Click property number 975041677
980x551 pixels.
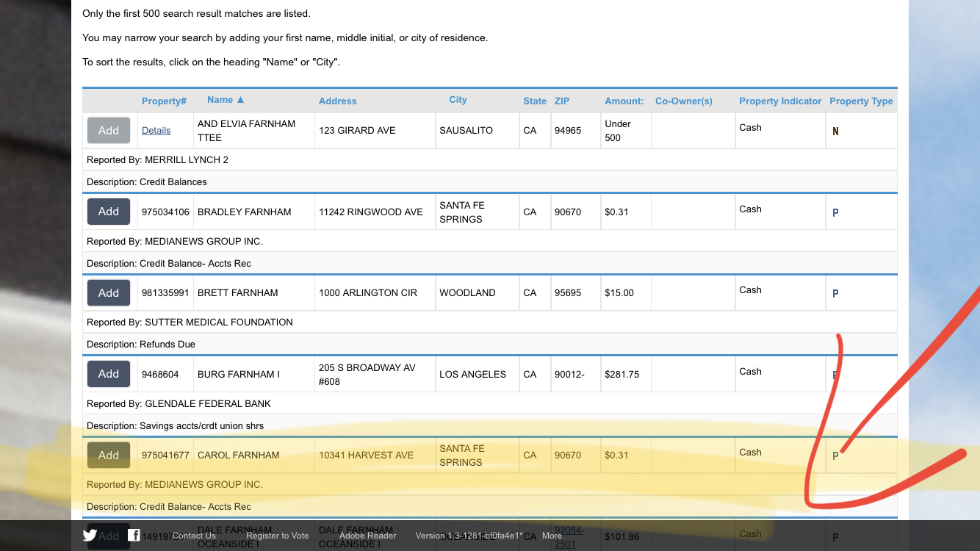(165, 455)
